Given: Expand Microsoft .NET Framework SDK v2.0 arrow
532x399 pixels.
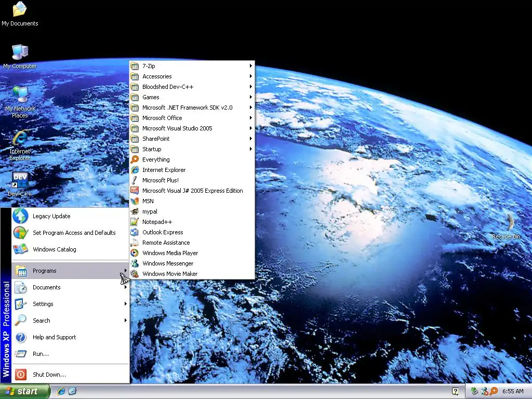Looking at the screenshot, I should [251, 108].
